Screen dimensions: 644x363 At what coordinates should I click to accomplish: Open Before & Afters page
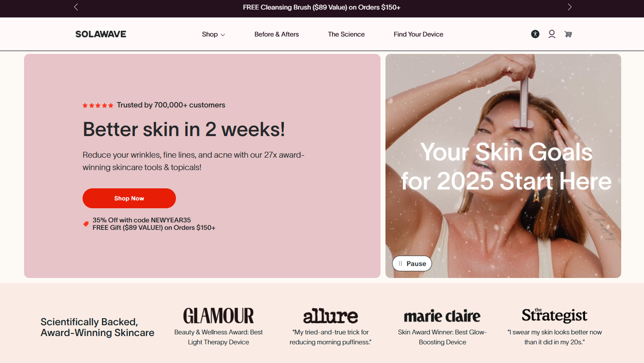click(x=277, y=34)
